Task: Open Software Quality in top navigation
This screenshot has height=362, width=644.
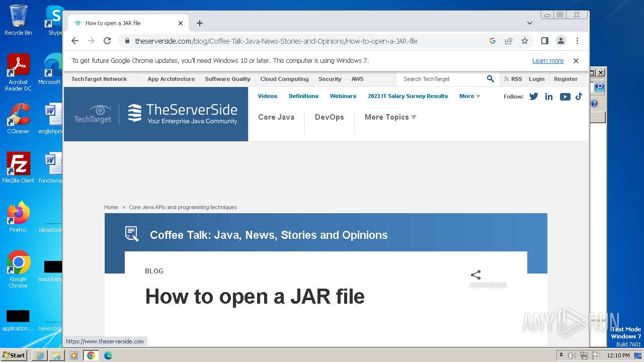Action: point(227,79)
